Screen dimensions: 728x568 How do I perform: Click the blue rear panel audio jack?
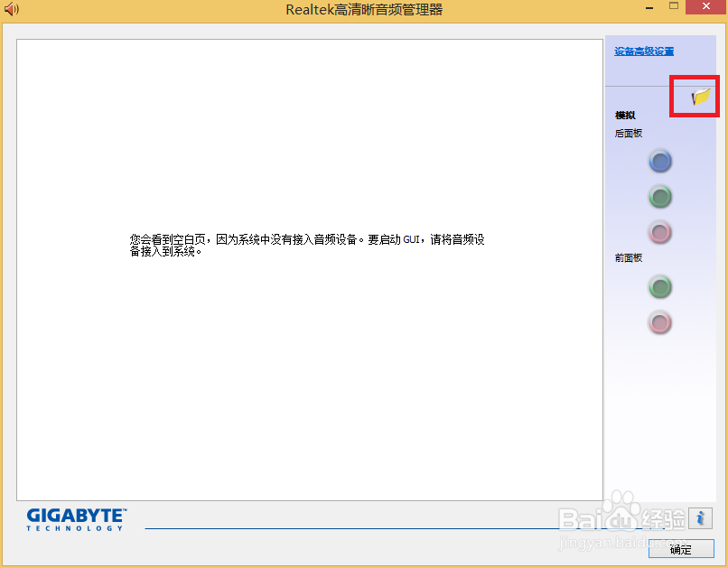point(659,162)
